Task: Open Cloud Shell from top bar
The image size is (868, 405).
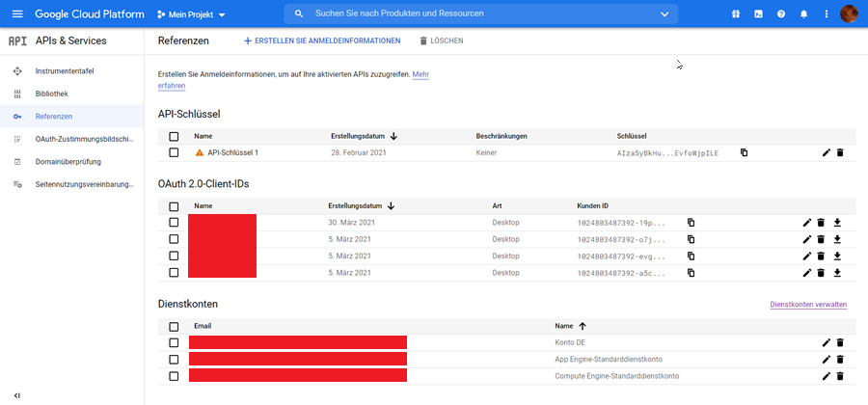Action: [x=758, y=14]
